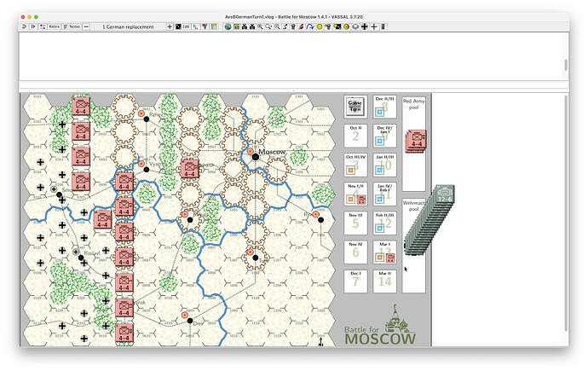Click the vertical scrollbar of the chat log
Viewport: 588px width, 371px height.
tap(564, 65)
